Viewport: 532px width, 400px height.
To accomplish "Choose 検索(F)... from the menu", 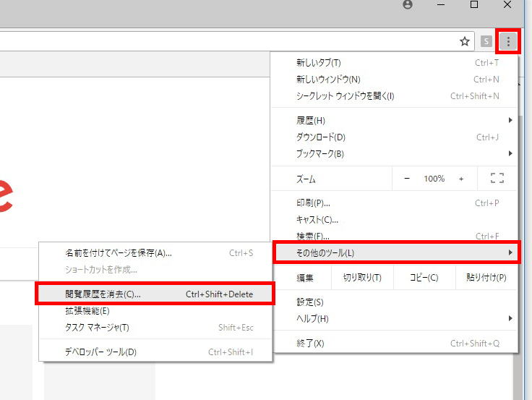I will [x=394, y=236].
